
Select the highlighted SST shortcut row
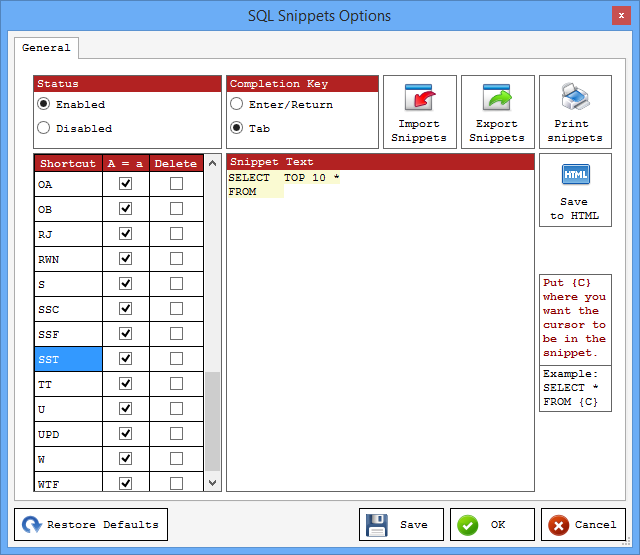point(68,359)
